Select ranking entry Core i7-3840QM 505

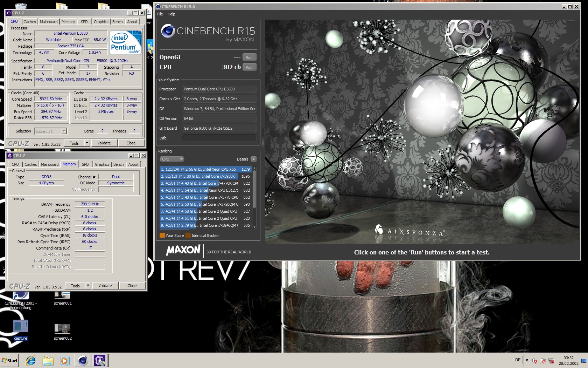coord(206,225)
